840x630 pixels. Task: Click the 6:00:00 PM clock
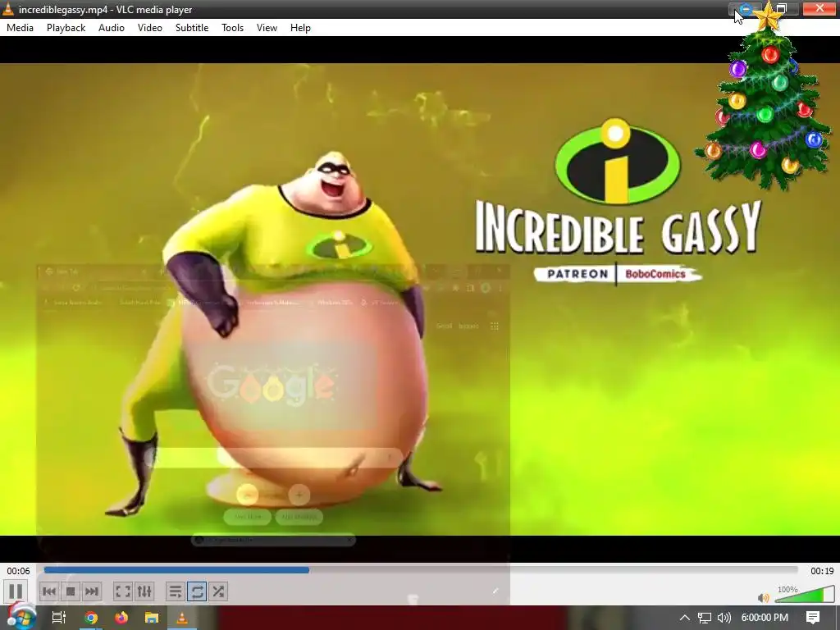(x=765, y=618)
